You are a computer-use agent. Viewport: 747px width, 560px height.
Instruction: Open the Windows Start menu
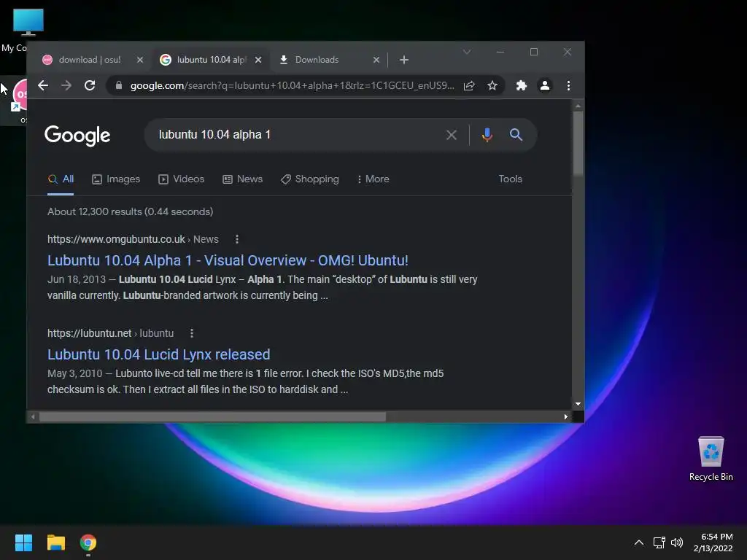coord(23,542)
